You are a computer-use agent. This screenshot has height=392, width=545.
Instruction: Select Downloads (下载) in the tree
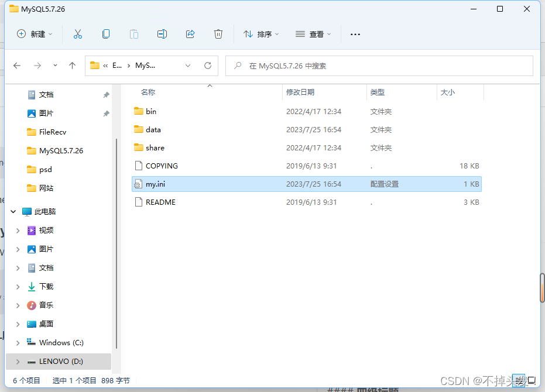pos(46,286)
